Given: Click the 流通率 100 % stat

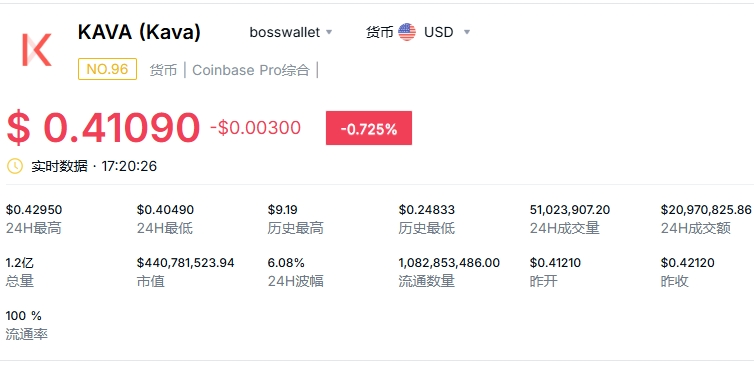Looking at the screenshot, I should [24, 316].
